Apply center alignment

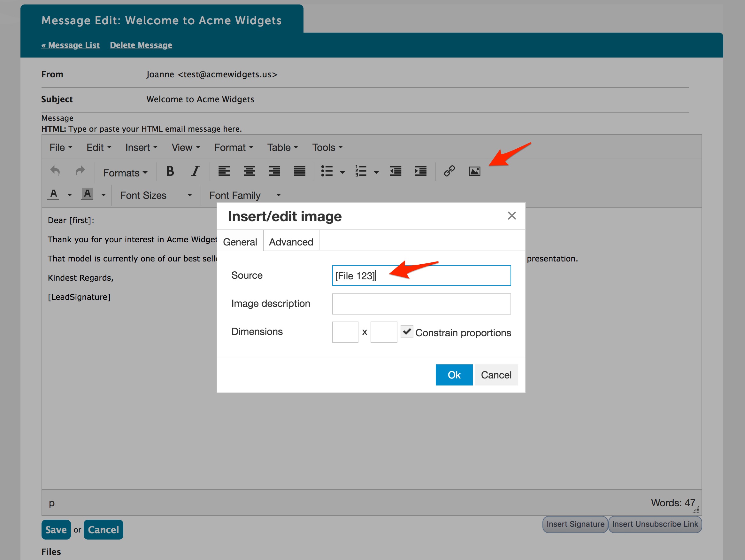(249, 171)
